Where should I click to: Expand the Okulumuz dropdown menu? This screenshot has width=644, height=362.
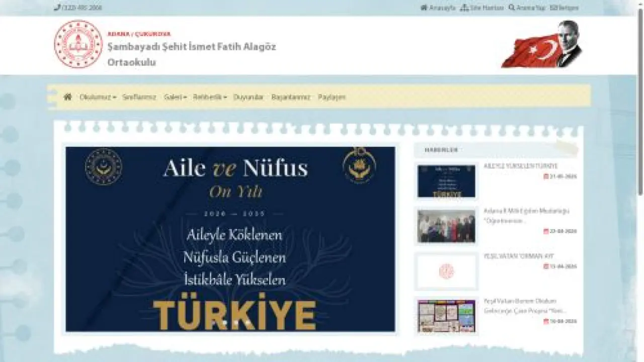[x=98, y=97]
